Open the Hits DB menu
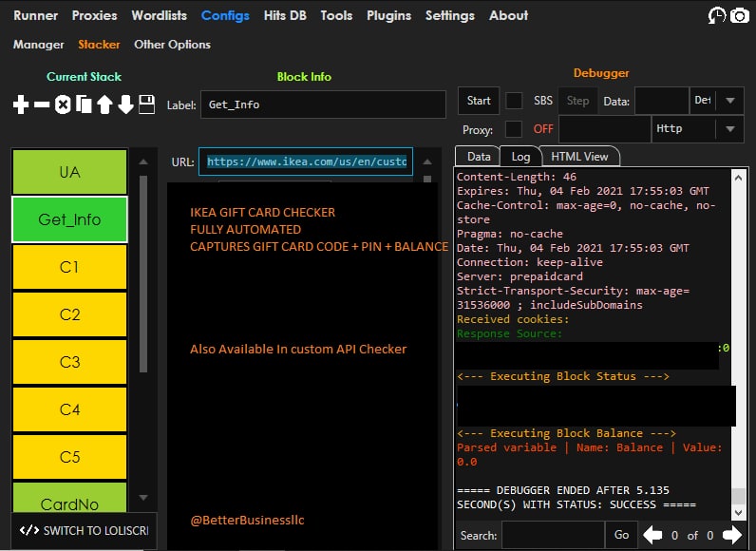756x551 pixels. pyautogui.click(x=285, y=15)
